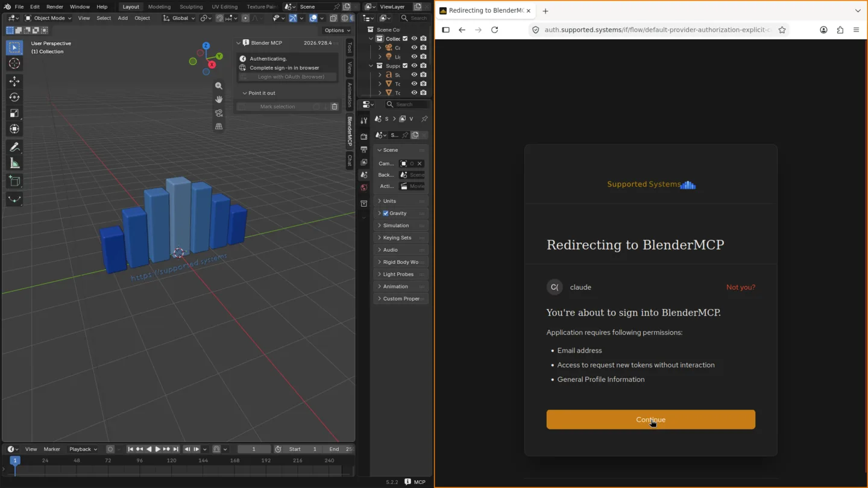Image resolution: width=868 pixels, height=488 pixels.
Task: Open the browser hamburger menu
Action: coord(857,30)
